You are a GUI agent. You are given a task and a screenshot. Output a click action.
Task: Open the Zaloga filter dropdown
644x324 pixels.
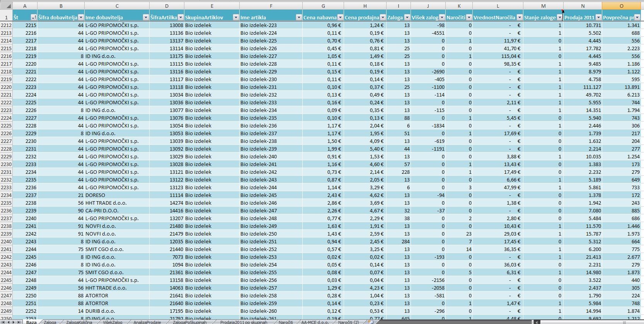407,17
